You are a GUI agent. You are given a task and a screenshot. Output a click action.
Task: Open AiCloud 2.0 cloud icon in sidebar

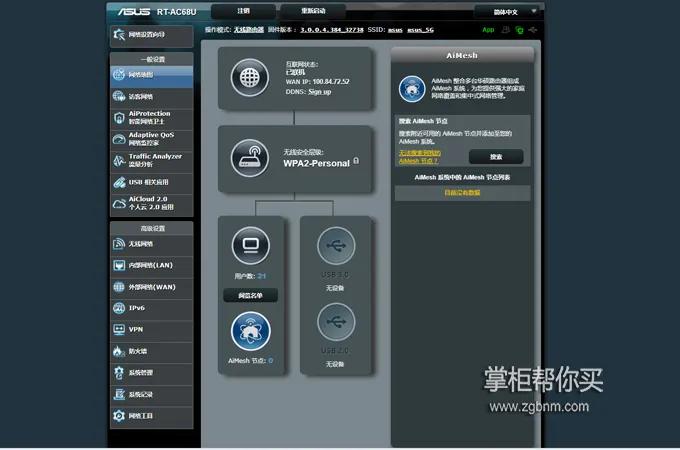click(x=119, y=203)
